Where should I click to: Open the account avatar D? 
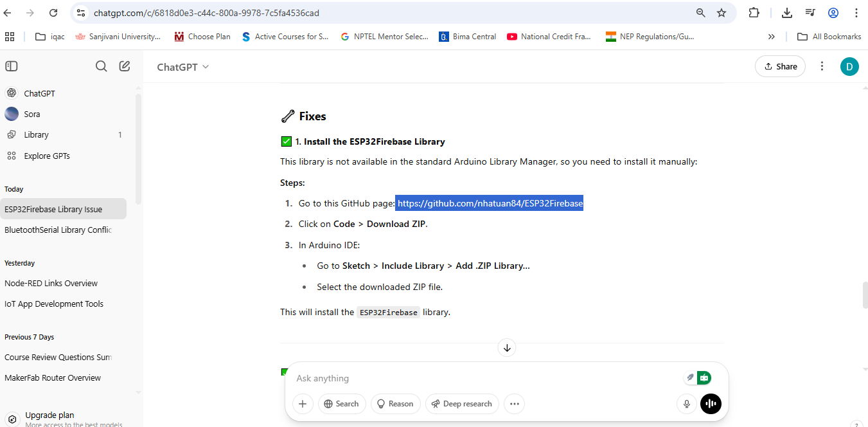click(849, 66)
